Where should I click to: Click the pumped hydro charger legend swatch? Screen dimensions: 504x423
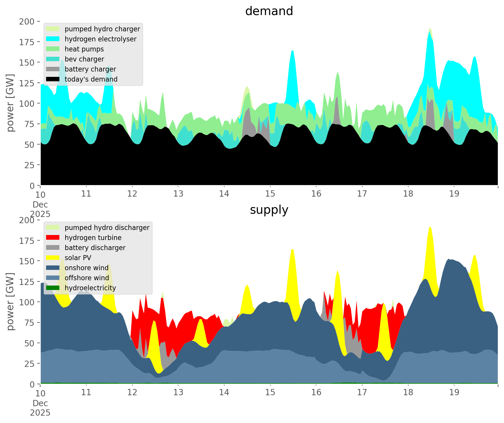point(53,29)
